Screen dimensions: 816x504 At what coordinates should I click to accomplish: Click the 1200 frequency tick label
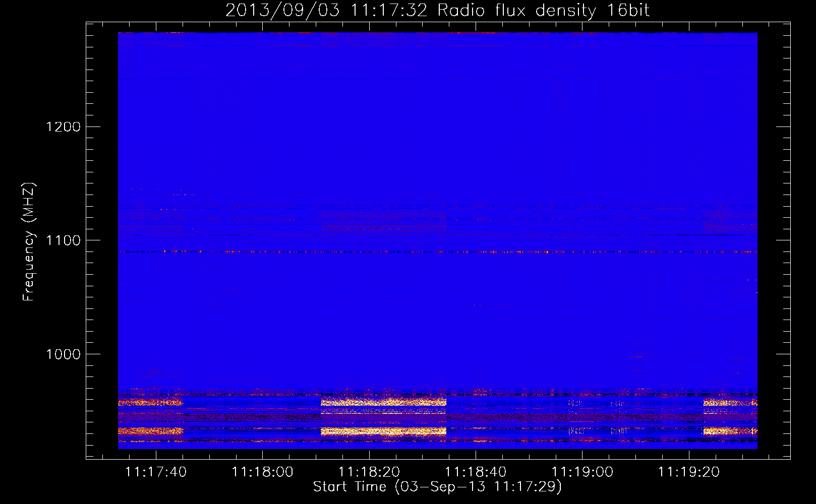[x=64, y=127]
